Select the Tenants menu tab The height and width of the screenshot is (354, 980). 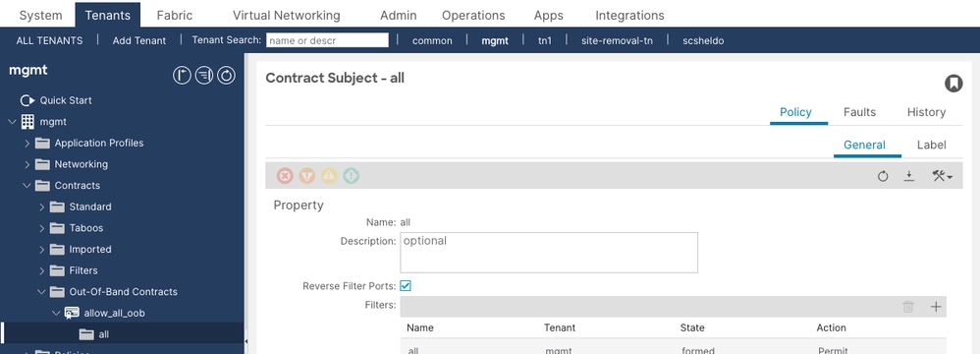(x=107, y=15)
